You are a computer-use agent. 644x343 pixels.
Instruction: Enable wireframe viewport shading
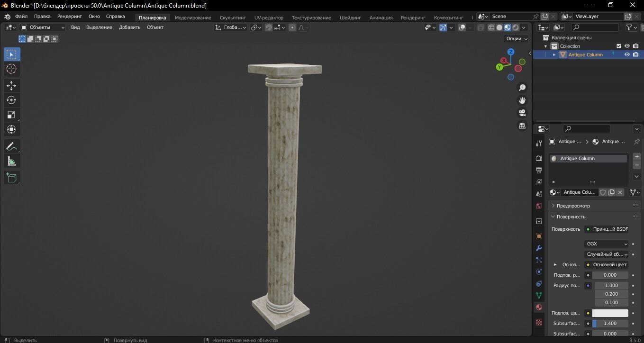[x=491, y=27]
